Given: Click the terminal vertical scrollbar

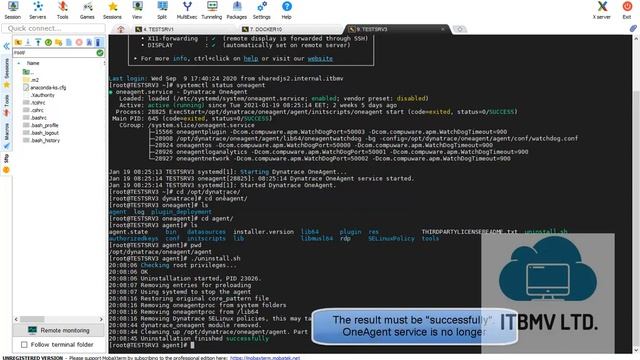Looking at the screenshot, I should point(636,194).
